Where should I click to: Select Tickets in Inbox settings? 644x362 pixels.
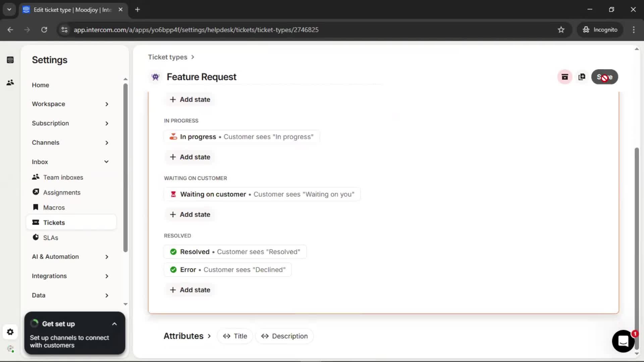click(71, 222)
